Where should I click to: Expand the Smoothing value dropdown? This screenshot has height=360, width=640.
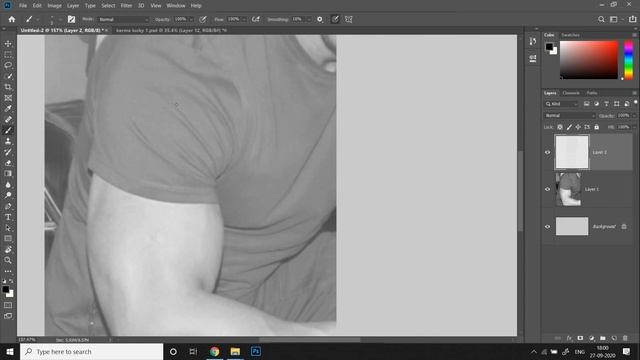pos(308,19)
